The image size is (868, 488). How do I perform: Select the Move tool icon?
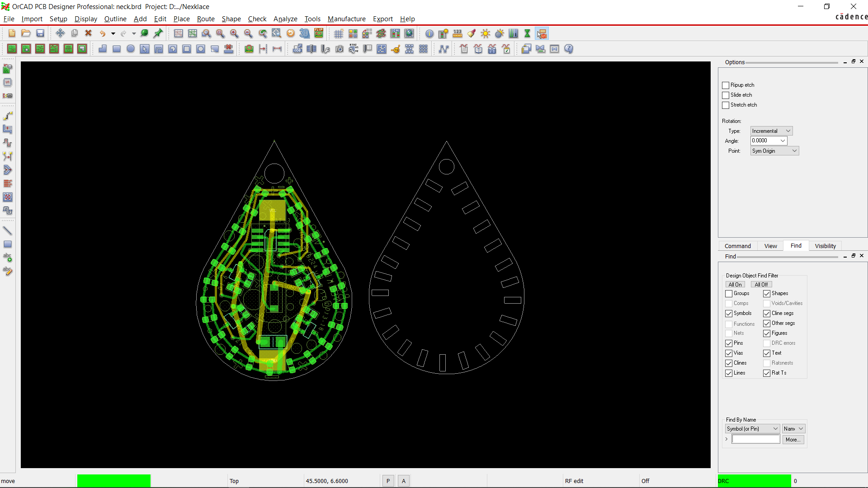tap(60, 33)
